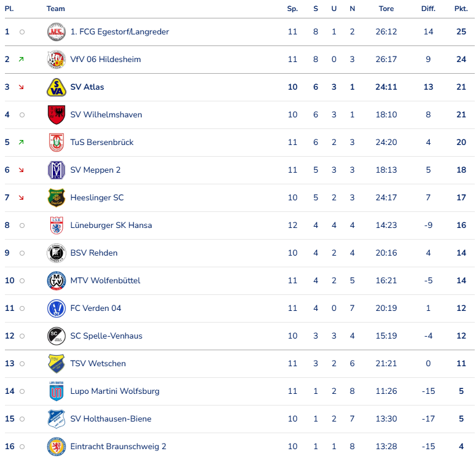The height and width of the screenshot is (459, 476).
Task: Click the SV Holthausen-Biene logo
Action: point(56,419)
